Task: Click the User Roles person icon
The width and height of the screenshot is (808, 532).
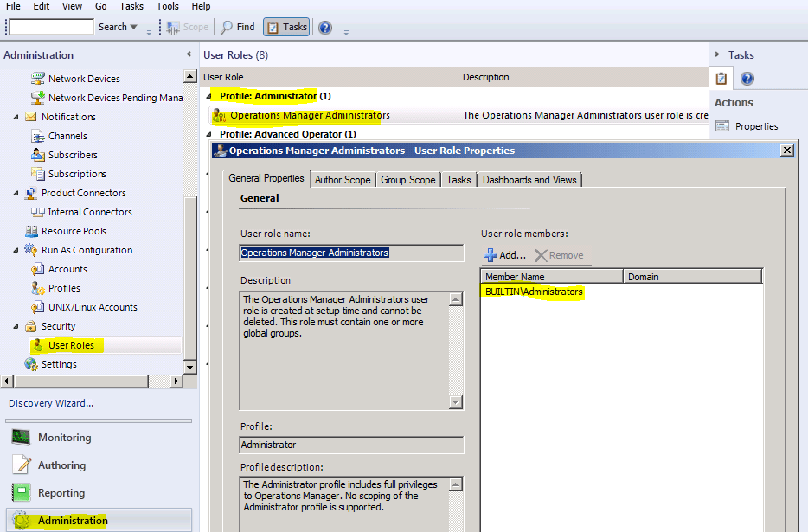Action: coord(38,345)
